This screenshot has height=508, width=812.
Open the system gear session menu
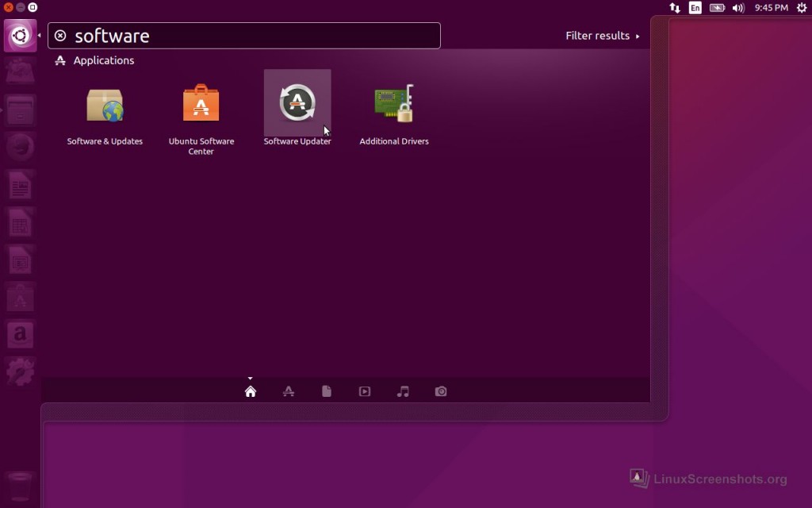coord(799,8)
